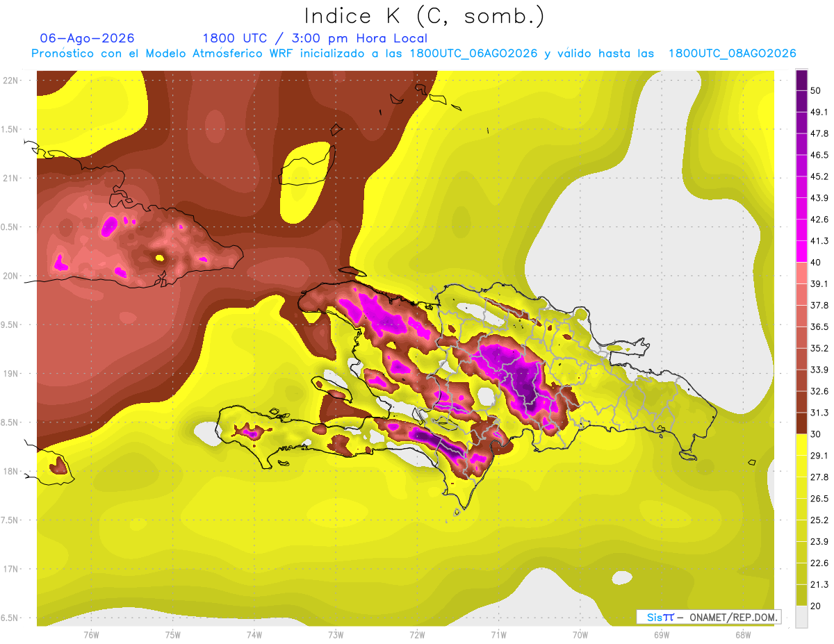Screen dimensions: 834x644
Task: Click the legend value "26.5"
Action: pyautogui.click(x=819, y=499)
